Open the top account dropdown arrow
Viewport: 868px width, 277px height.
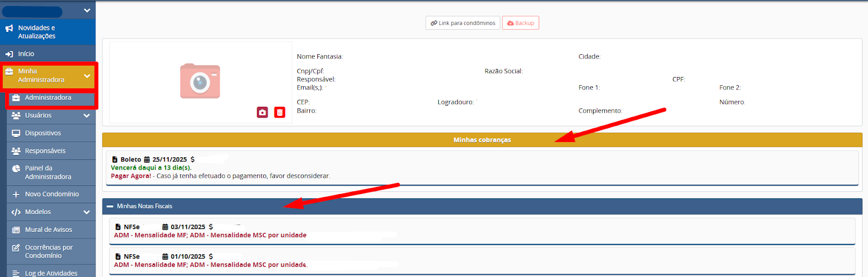pyautogui.click(x=87, y=10)
